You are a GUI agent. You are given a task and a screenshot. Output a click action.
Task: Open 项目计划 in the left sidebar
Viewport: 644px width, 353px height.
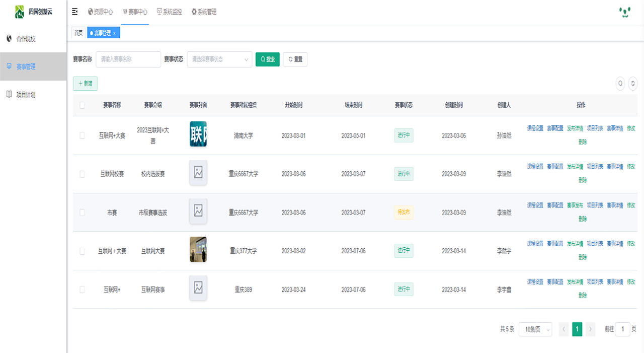point(26,95)
